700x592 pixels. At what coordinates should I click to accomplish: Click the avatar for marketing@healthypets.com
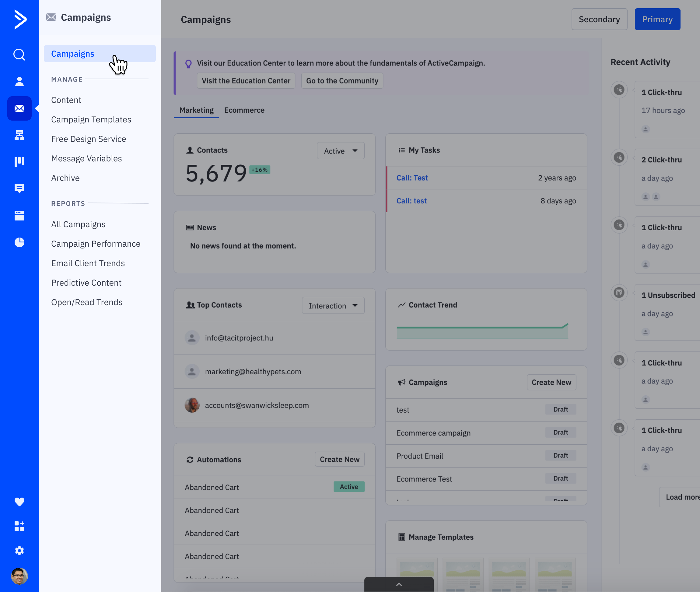point(192,372)
